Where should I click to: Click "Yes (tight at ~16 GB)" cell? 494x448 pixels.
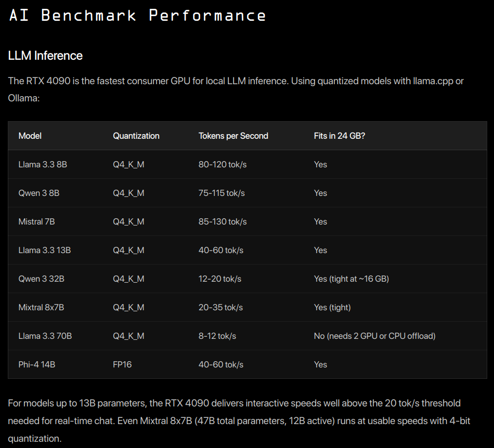coord(352,279)
